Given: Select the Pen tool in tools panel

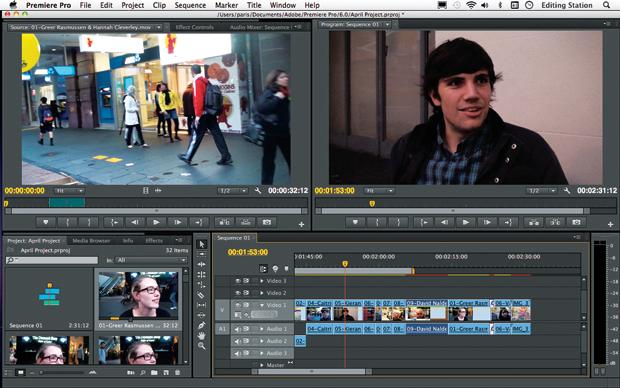Looking at the screenshot, I should coord(201,326).
